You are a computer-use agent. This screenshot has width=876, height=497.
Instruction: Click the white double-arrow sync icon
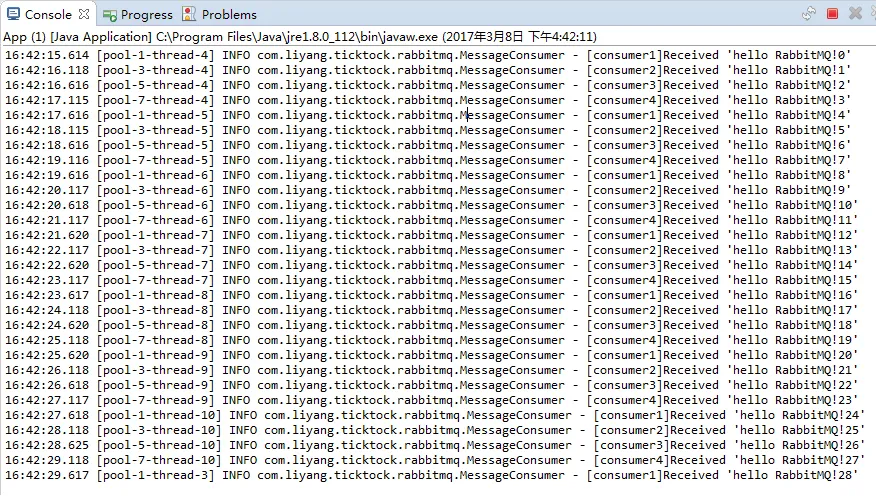pyautogui.click(x=809, y=13)
